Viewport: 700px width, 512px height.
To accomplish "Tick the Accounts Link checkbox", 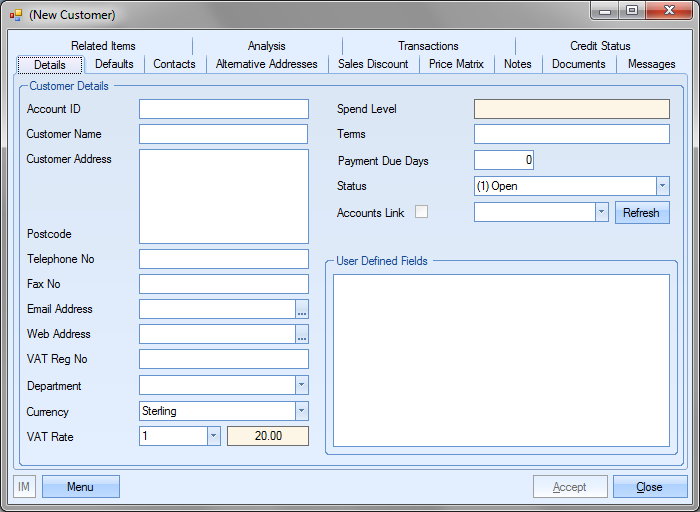I will (x=422, y=212).
